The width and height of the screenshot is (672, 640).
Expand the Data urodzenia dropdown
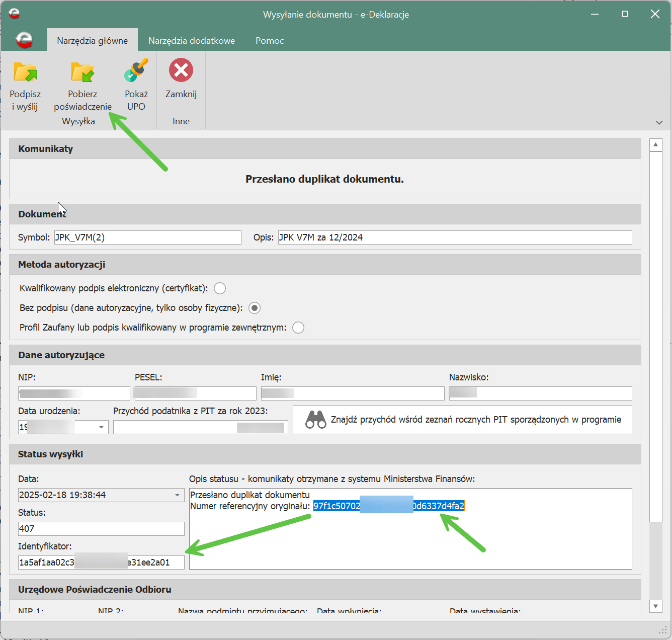[x=101, y=427]
